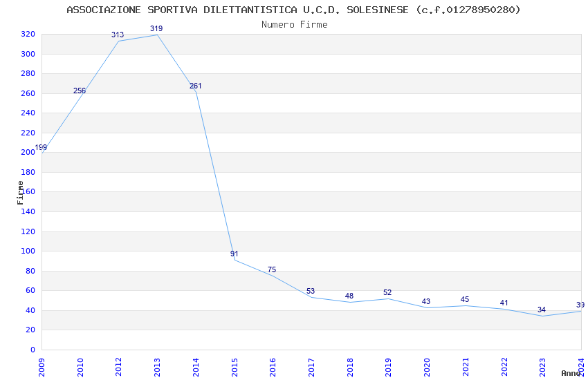This screenshot has height=380, width=588.
Task: Click the data label 91
Action: point(234,254)
